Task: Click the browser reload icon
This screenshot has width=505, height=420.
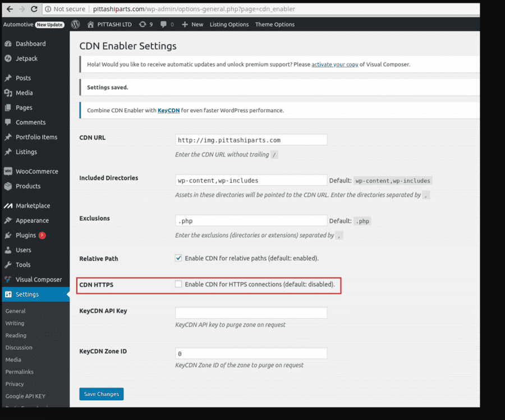Action: [x=34, y=9]
